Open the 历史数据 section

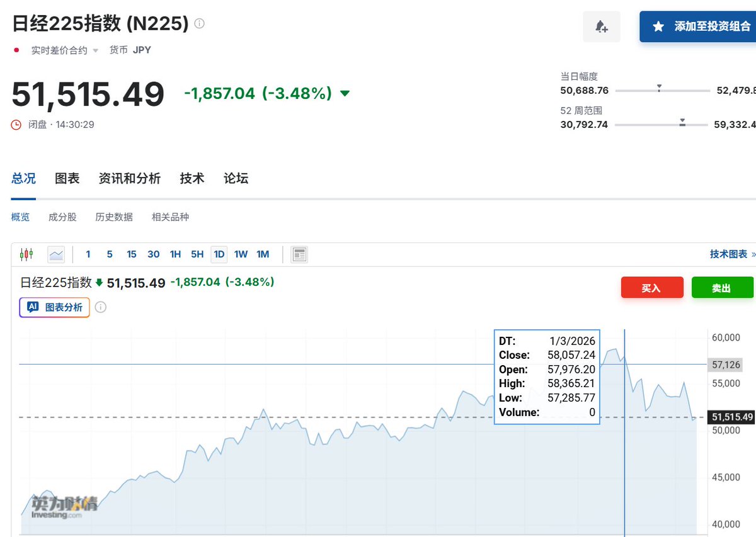(113, 217)
